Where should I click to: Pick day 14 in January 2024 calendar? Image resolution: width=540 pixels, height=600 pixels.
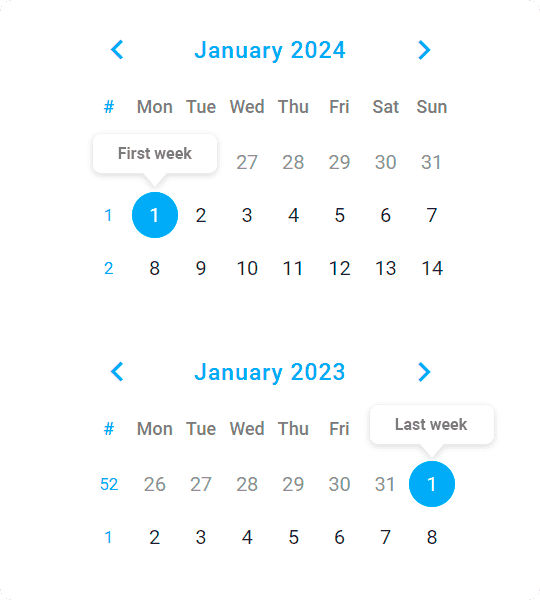[x=432, y=268]
